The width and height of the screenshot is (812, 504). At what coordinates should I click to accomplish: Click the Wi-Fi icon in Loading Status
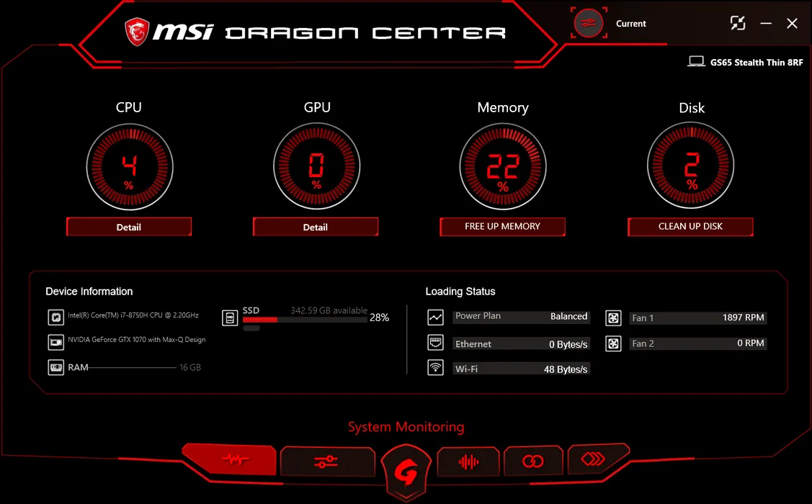click(435, 369)
